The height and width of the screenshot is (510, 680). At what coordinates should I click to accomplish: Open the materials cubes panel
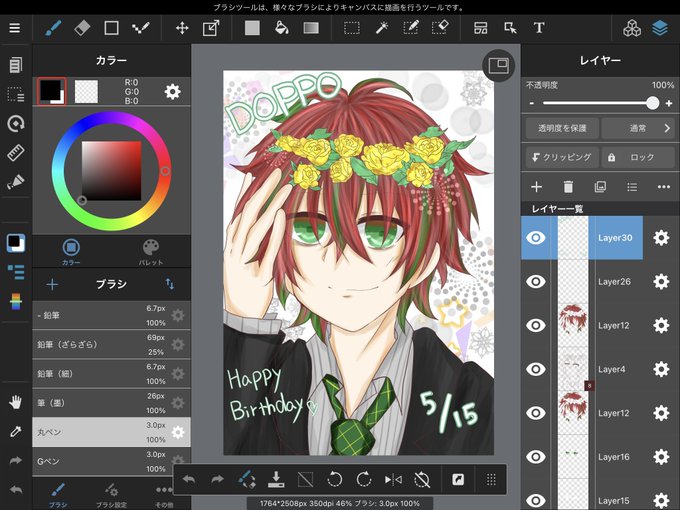pos(631,28)
